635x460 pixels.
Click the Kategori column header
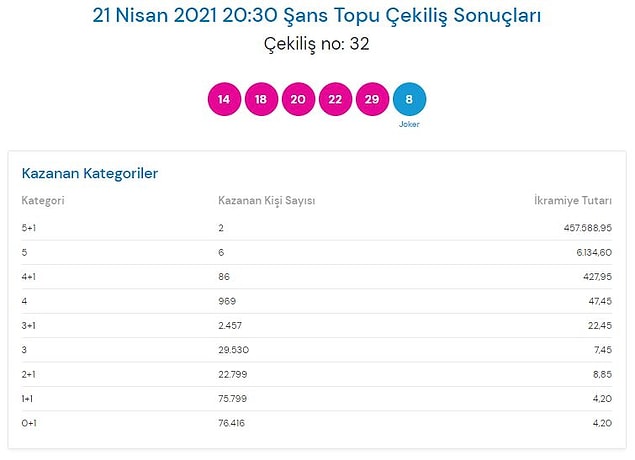43,200
